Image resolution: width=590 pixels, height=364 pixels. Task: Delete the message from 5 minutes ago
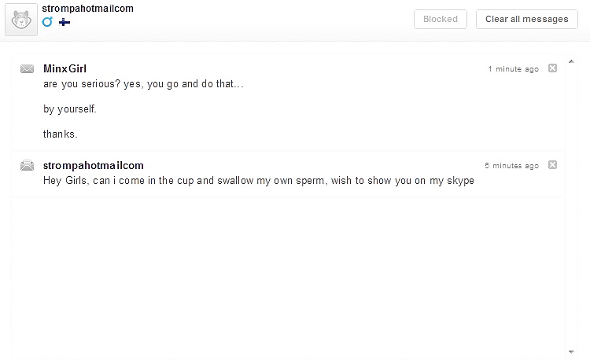(x=552, y=164)
